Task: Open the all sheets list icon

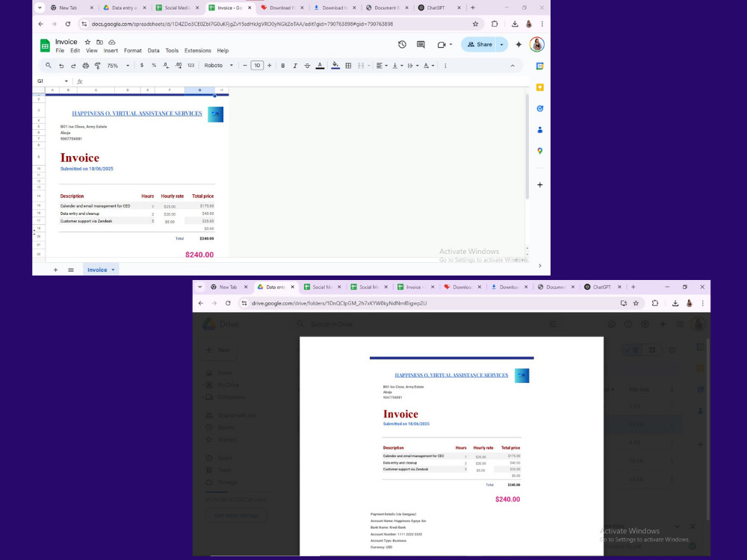Action: 70,270
